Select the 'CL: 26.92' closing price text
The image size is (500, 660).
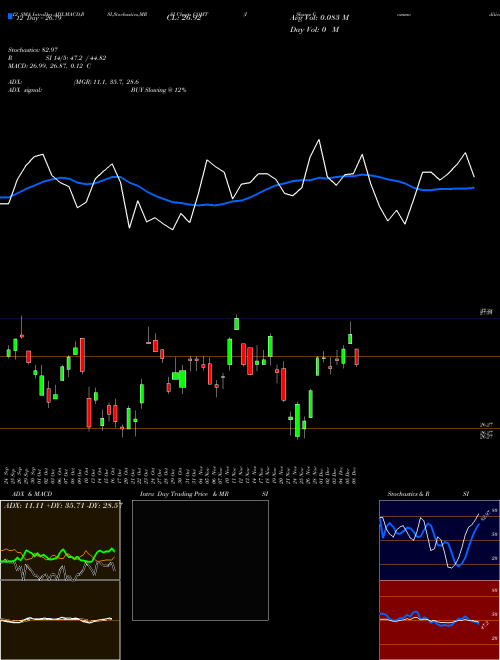[x=183, y=18]
